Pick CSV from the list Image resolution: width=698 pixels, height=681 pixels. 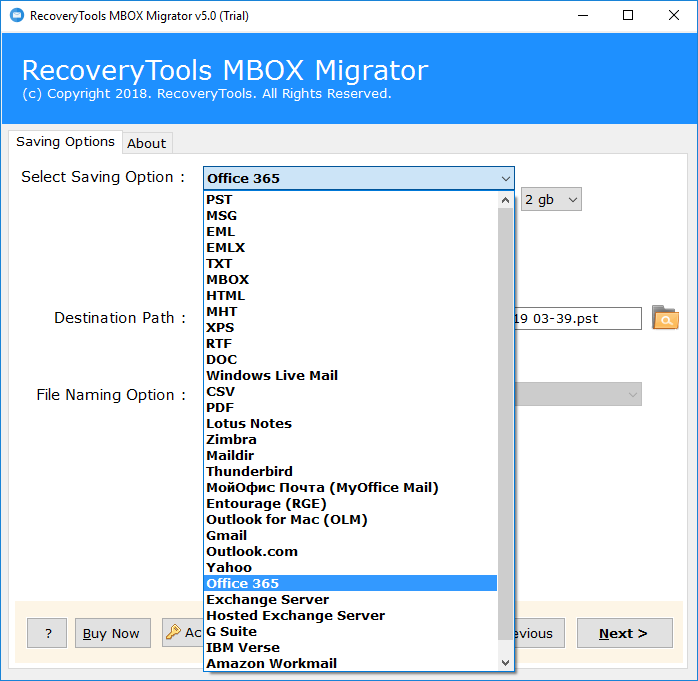click(x=350, y=391)
